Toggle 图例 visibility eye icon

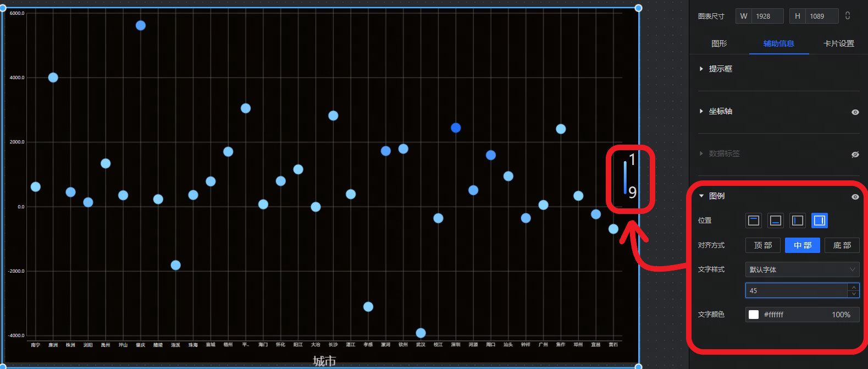(x=855, y=196)
